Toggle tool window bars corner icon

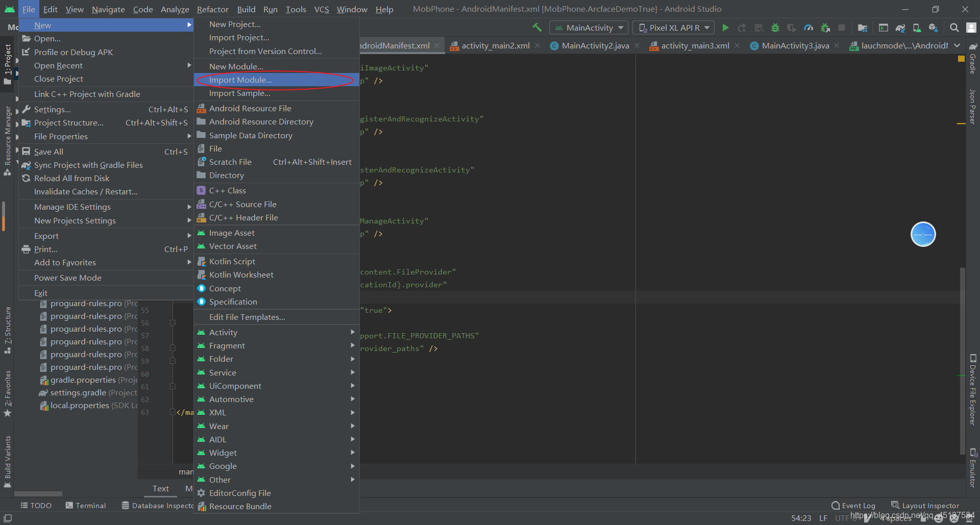(x=8, y=518)
